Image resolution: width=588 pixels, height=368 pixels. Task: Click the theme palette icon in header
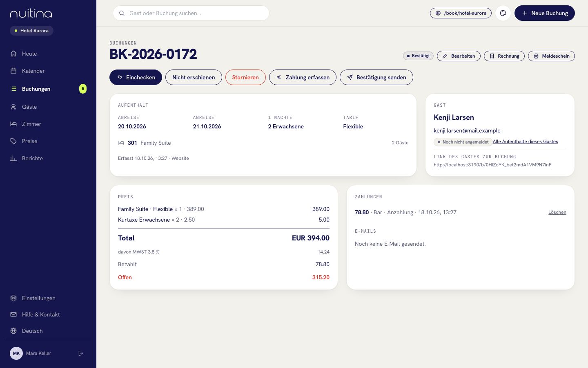point(503,13)
